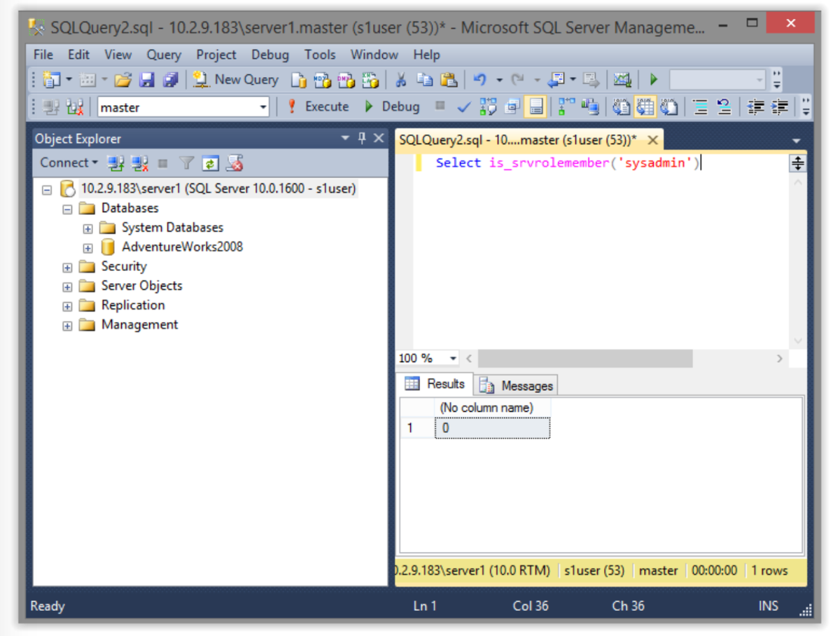The height and width of the screenshot is (636, 840).
Task: Toggle Results to File mode
Action: click(669, 106)
